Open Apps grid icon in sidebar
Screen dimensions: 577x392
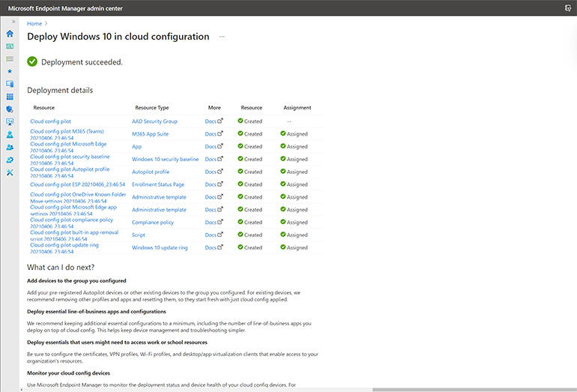[10, 97]
